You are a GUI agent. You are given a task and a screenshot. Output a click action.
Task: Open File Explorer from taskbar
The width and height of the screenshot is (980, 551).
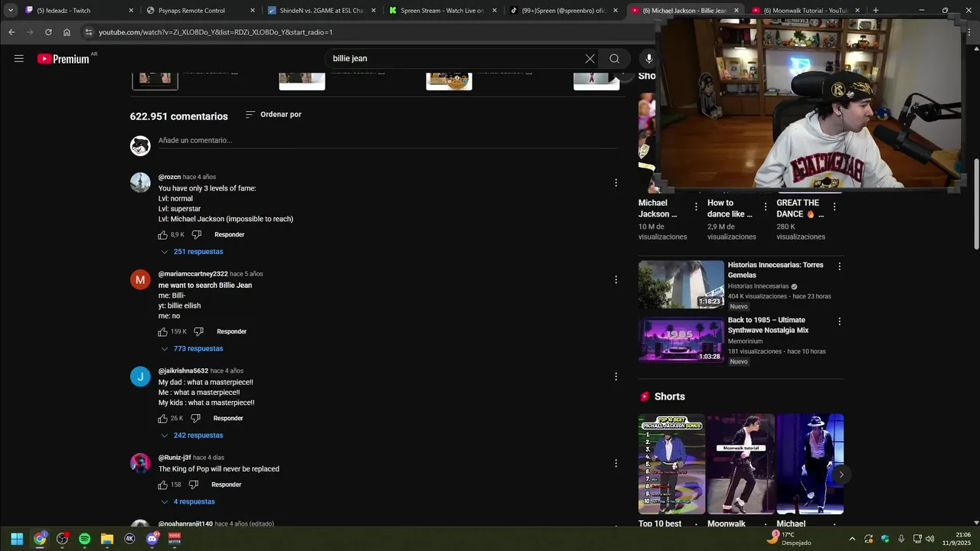coord(107,539)
